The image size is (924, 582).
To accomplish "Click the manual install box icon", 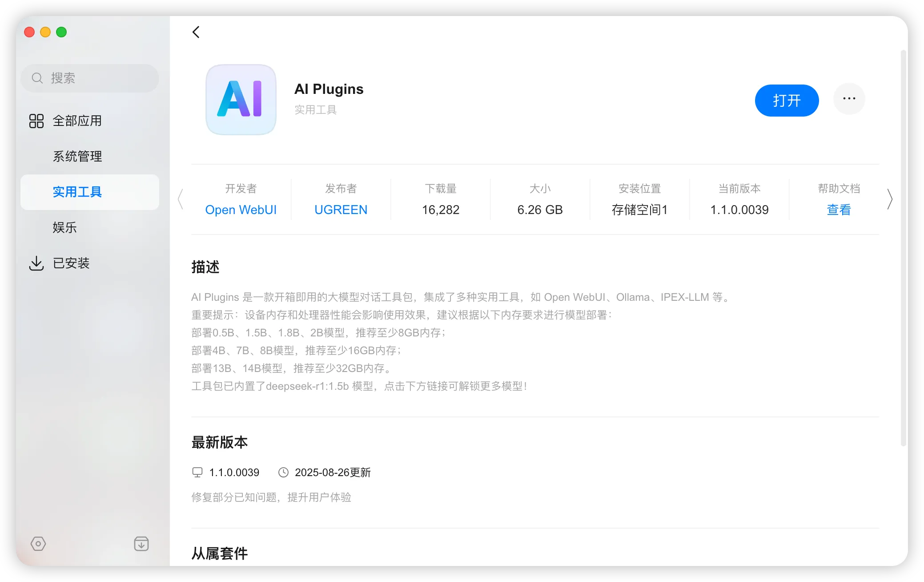I will click(141, 544).
